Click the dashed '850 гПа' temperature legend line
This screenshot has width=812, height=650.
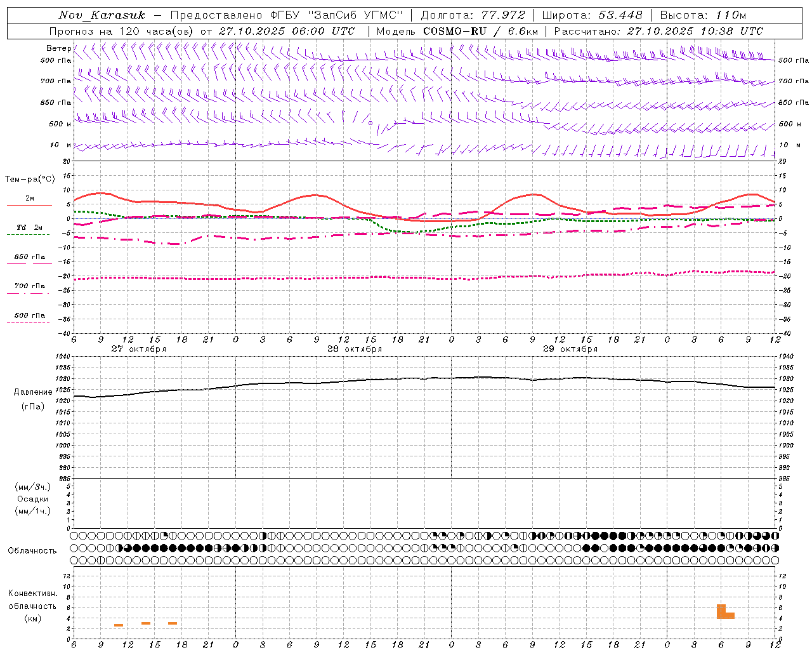pyautogui.click(x=29, y=263)
